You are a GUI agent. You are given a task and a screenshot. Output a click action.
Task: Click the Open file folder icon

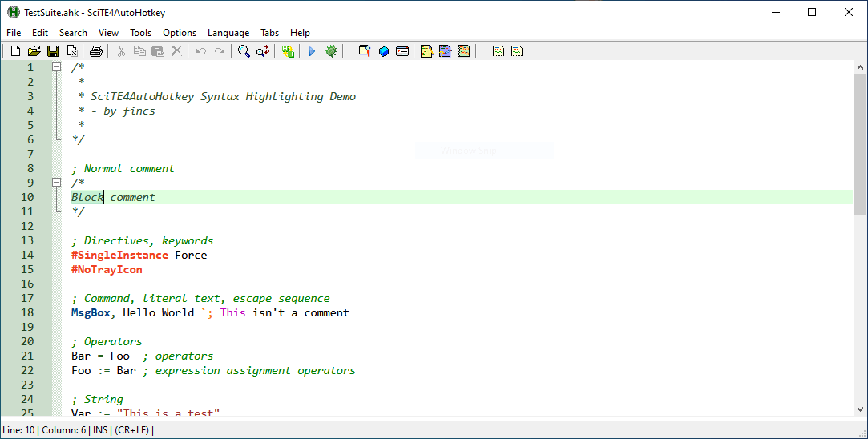[x=34, y=51]
